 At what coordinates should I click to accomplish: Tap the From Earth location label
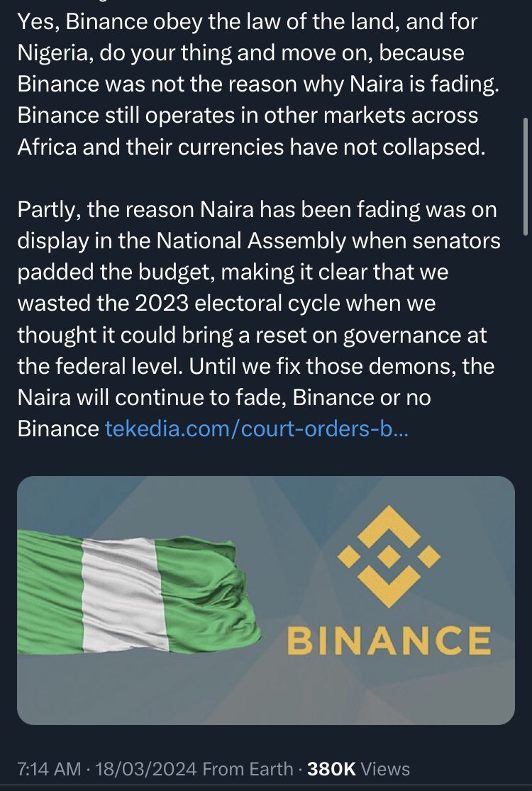[248, 769]
